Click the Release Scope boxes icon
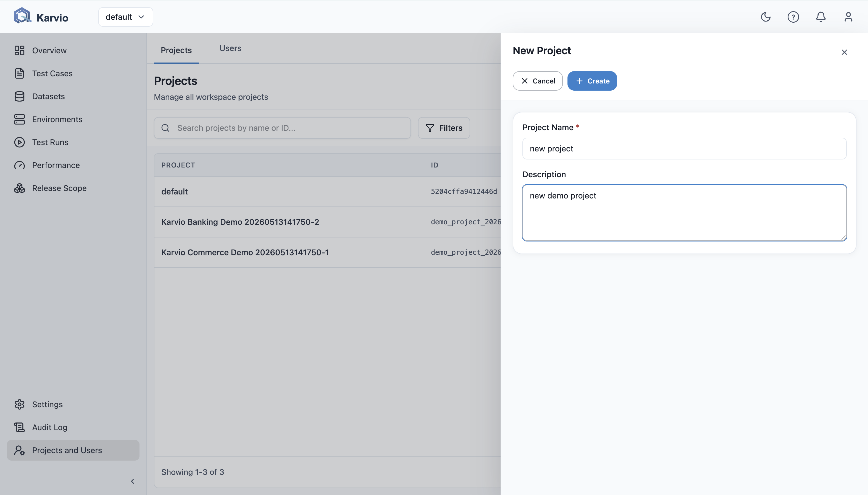The width and height of the screenshot is (868, 495). pyautogui.click(x=20, y=188)
